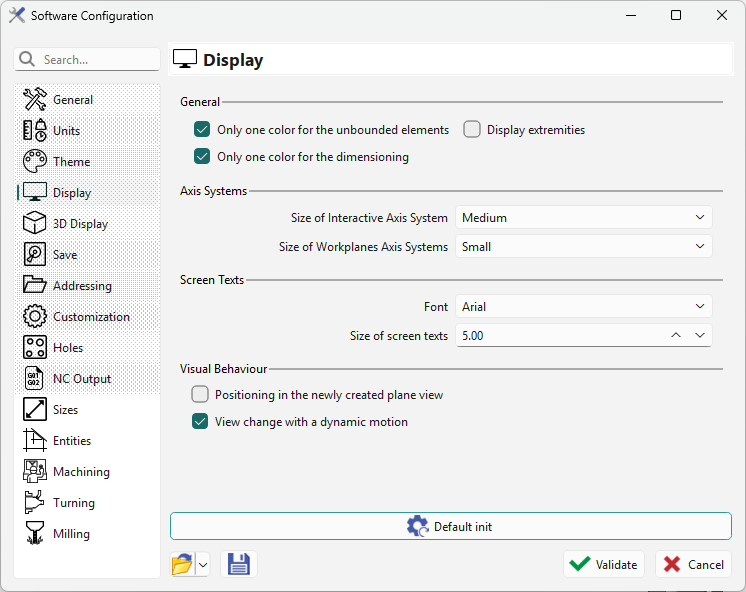
Task: Disable view change with dynamic motion
Action: tap(200, 422)
